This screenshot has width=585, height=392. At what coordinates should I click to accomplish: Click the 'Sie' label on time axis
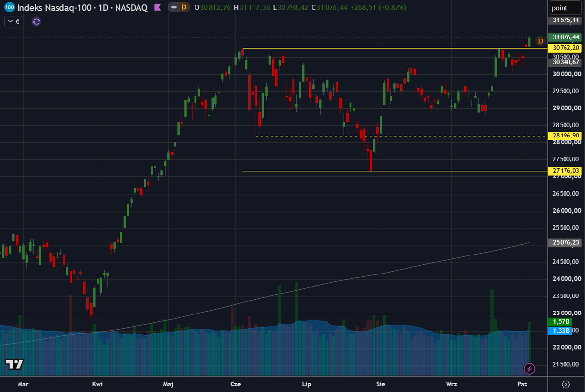click(x=380, y=384)
